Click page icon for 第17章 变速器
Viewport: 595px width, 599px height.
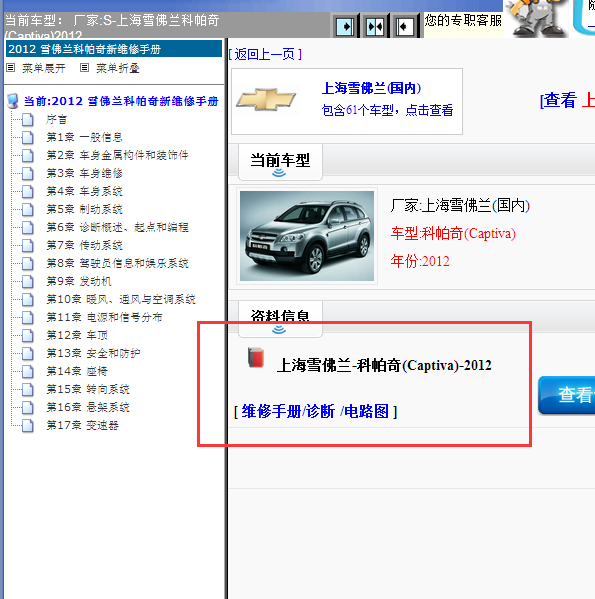27,426
